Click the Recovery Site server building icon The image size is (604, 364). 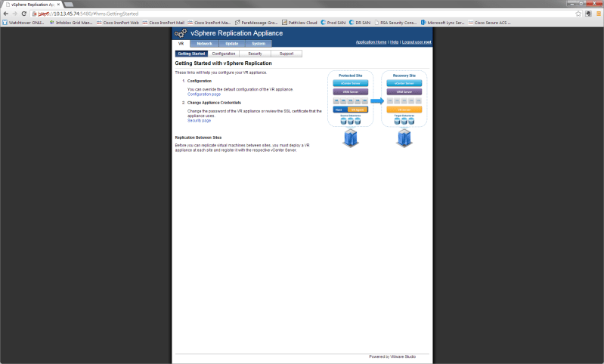(404, 137)
